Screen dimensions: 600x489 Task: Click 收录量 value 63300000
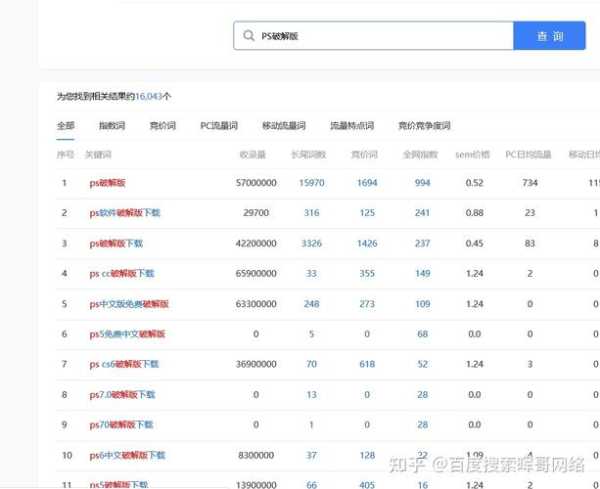(x=256, y=304)
